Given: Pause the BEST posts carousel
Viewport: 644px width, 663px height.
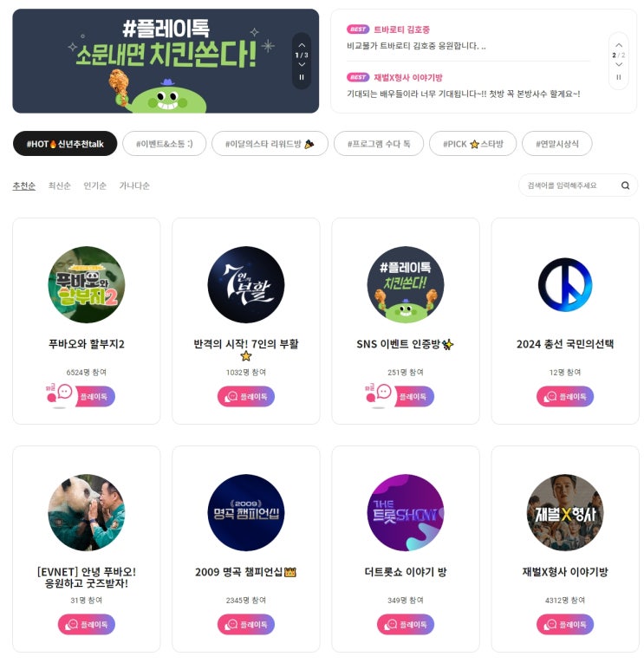Looking at the screenshot, I should tap(618, 77).
